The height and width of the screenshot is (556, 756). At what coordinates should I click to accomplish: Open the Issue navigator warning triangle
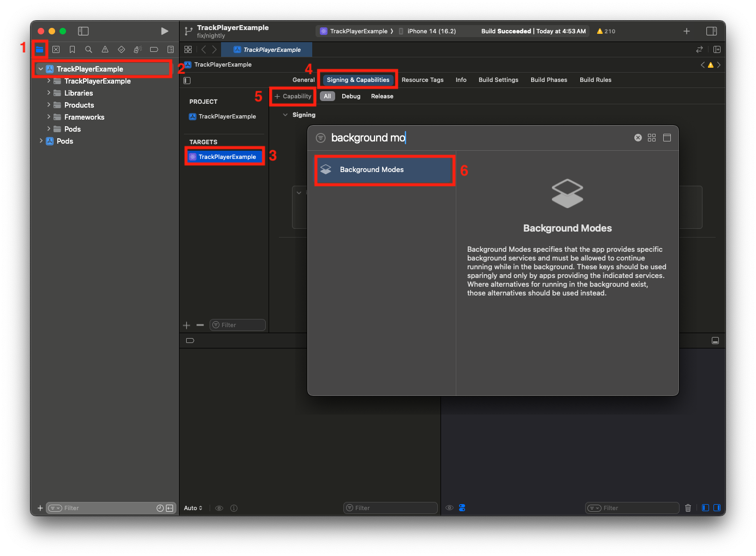click(x=105, y=49)
